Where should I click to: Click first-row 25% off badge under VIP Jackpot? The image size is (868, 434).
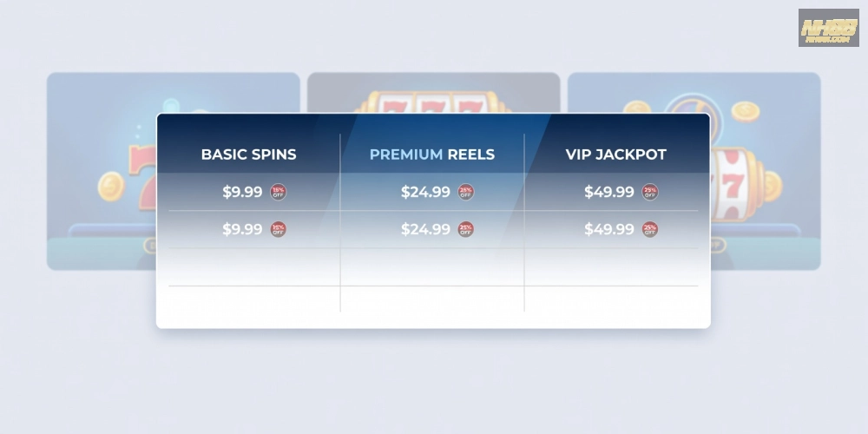(x=649, y=192)
